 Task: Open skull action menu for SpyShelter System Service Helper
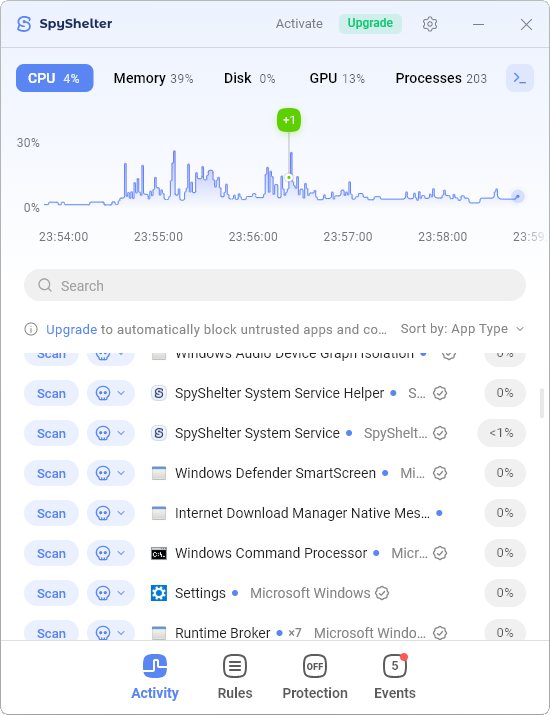click(x=111, y=393)
